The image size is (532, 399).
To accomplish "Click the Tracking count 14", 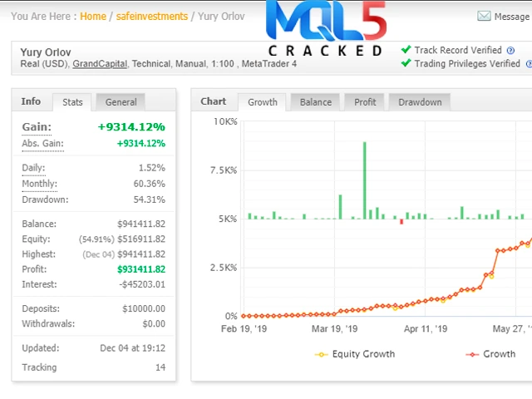I will (x=160, y=367).
